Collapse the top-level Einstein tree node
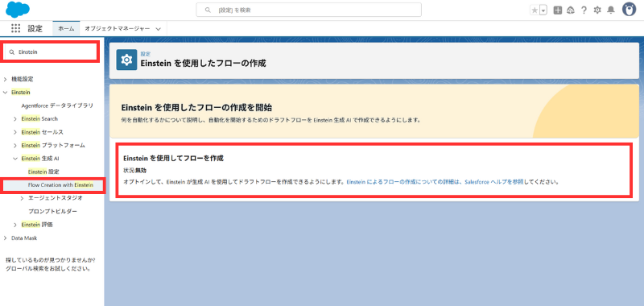 tap(6, 93)
